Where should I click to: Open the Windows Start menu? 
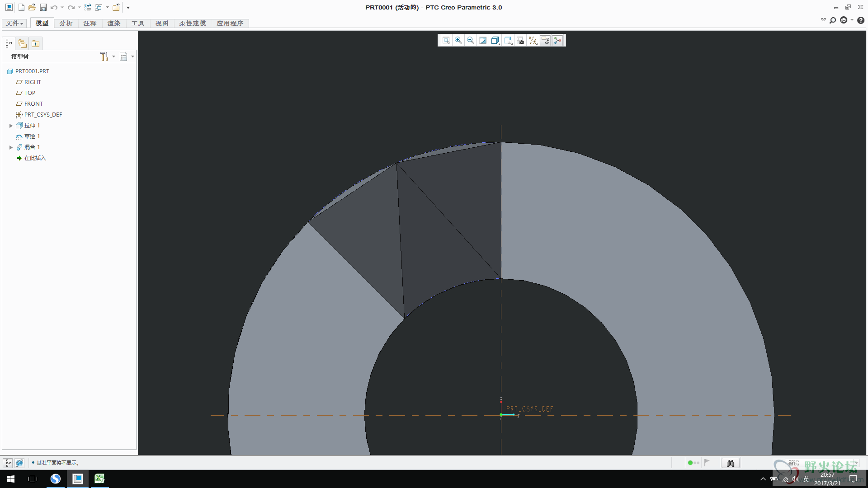click(11, 479)
